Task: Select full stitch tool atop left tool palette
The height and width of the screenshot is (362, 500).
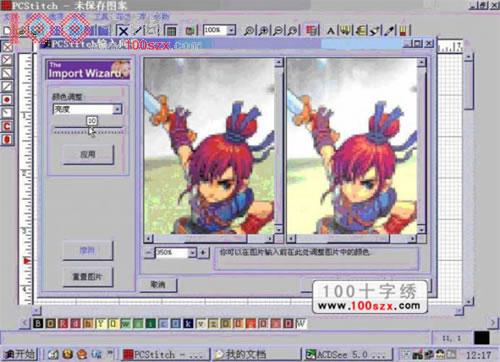Action: click(7, 47)
